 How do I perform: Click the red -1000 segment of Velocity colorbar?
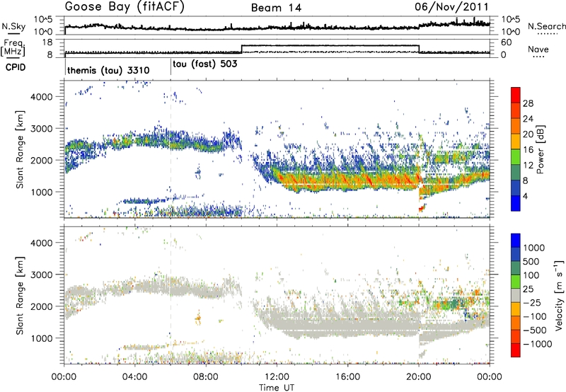click(x=516, y=350)
